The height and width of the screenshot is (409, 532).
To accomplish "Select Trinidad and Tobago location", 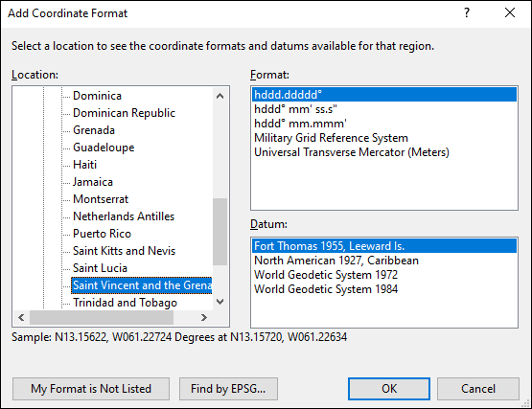I will [x=125, y=303].
